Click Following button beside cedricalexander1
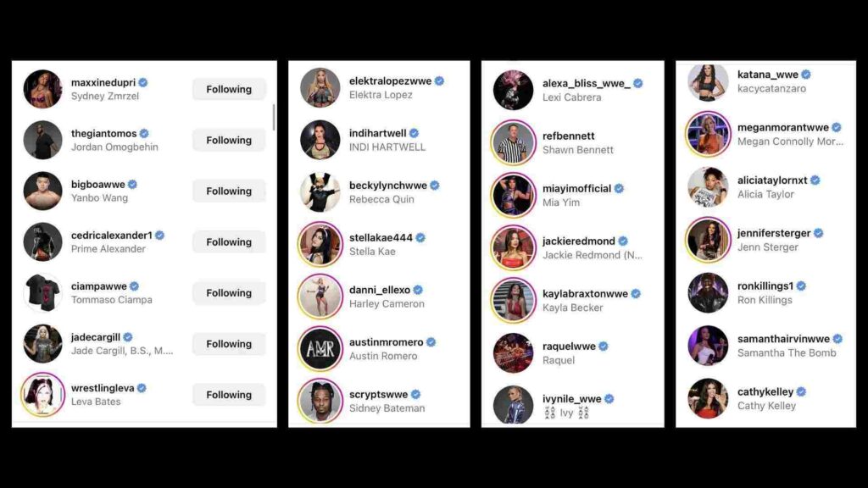868x488 pixels. pyautogui.click(x=229, y=241)
